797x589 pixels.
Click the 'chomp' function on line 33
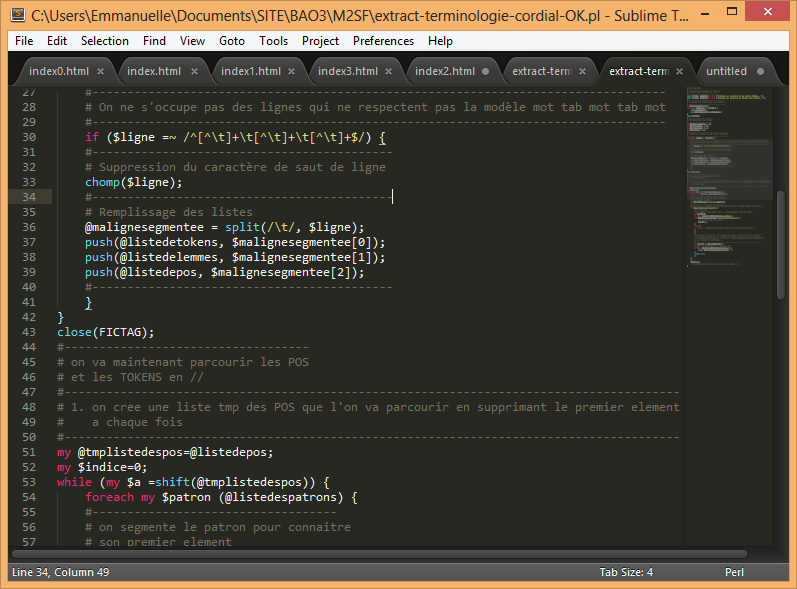[102, 182]
